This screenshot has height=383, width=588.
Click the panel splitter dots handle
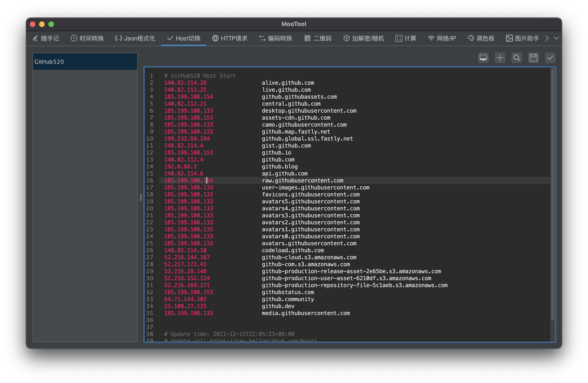[x=141, y=197]
